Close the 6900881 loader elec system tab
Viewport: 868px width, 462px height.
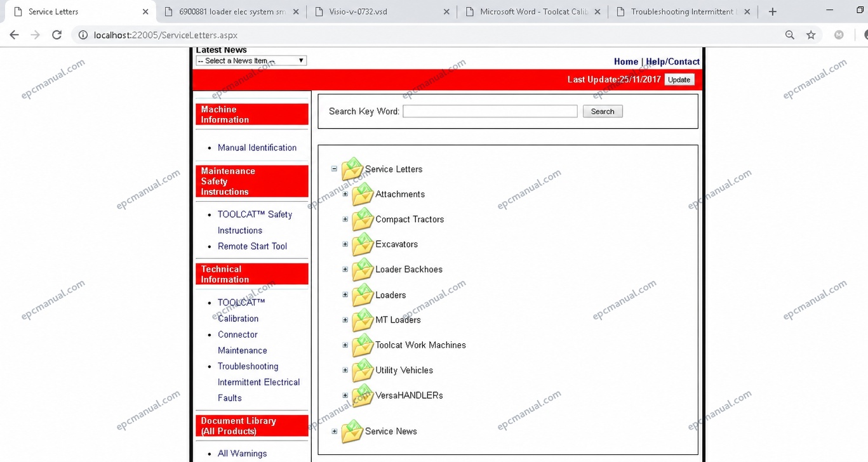(x=296, y=11)
